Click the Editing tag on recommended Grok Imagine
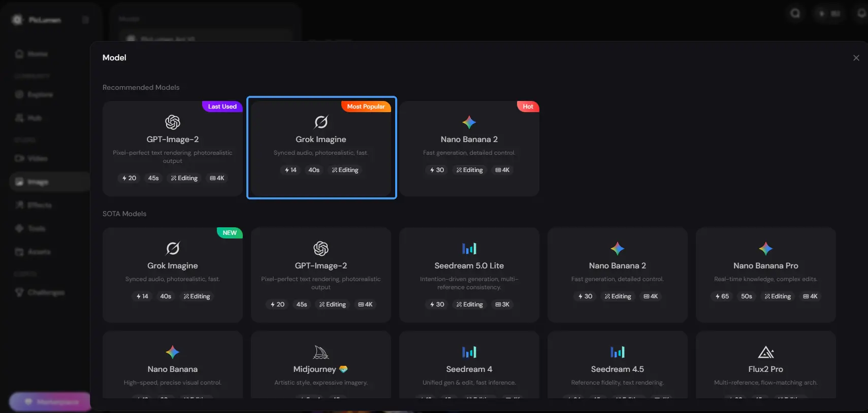 [345, 170]
